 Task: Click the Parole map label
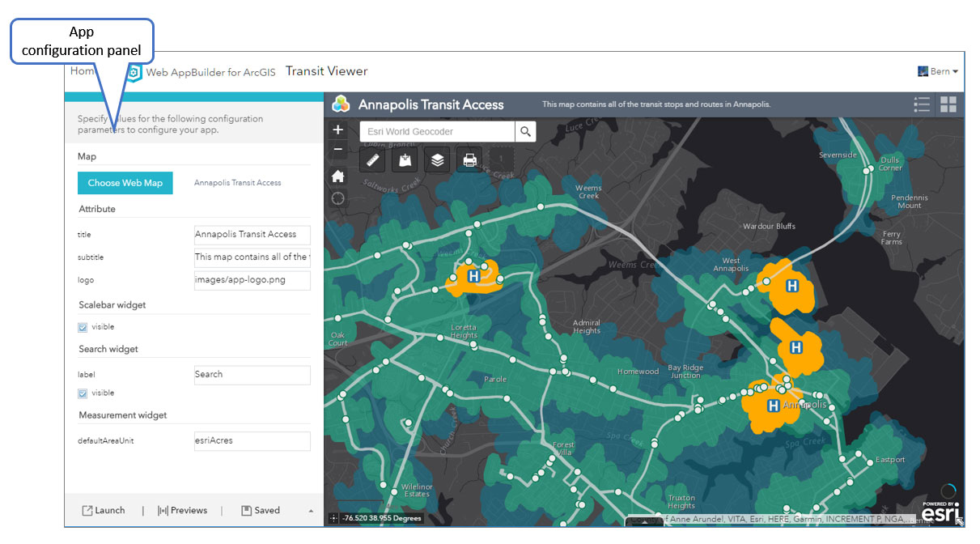pyautogui.click(x=495, y=379)
